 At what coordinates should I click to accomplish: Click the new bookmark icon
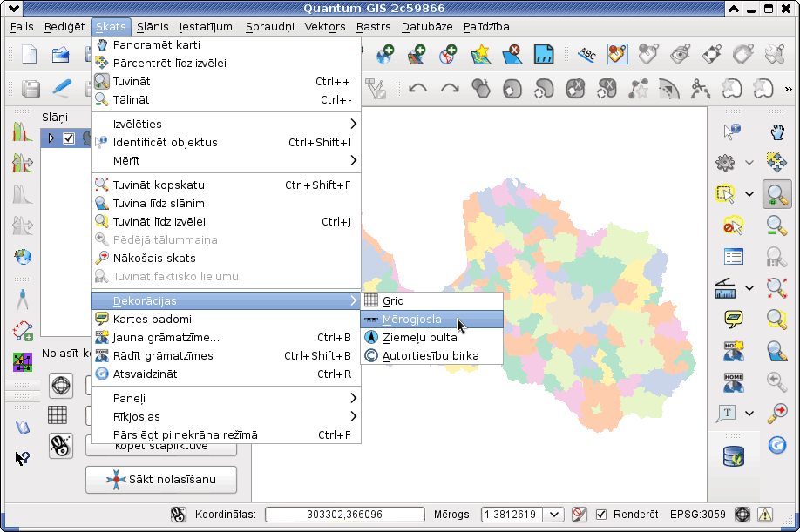[733, 351]
